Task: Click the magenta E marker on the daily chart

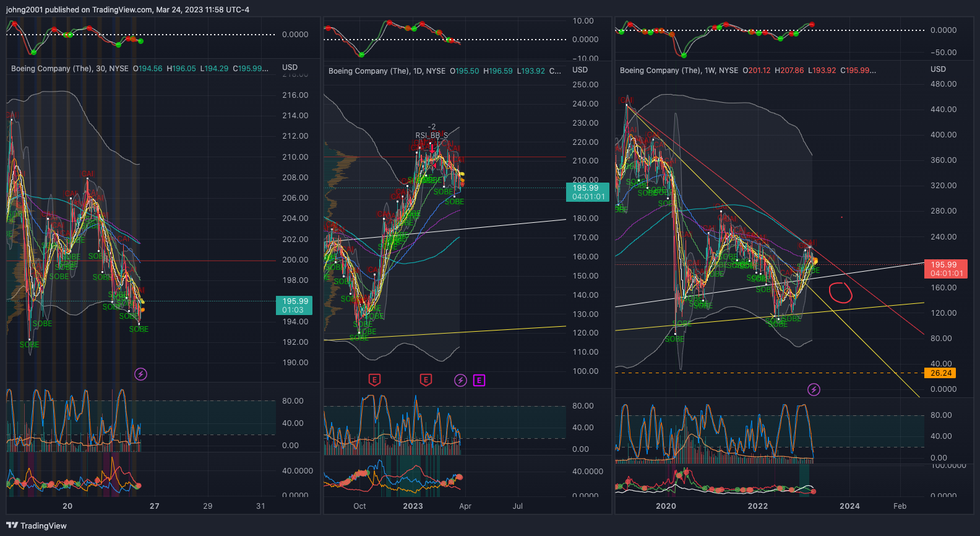Action: [479, 381]
